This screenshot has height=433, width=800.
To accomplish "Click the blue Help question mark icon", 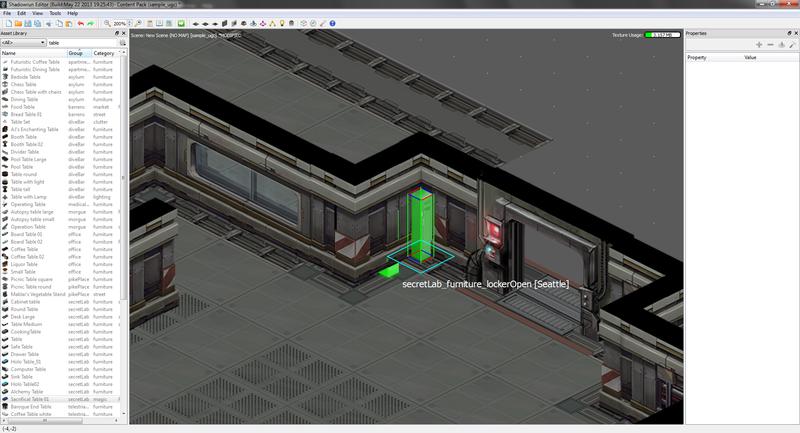I will (x=333, y=23).
